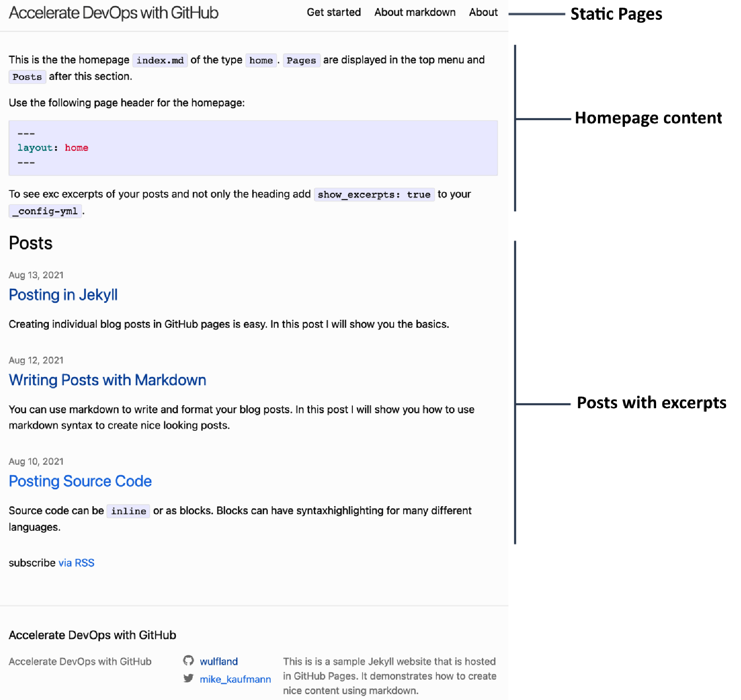This screenshot has width=741, height=700.
Task: Open the About markdown page
Action: 415,12
